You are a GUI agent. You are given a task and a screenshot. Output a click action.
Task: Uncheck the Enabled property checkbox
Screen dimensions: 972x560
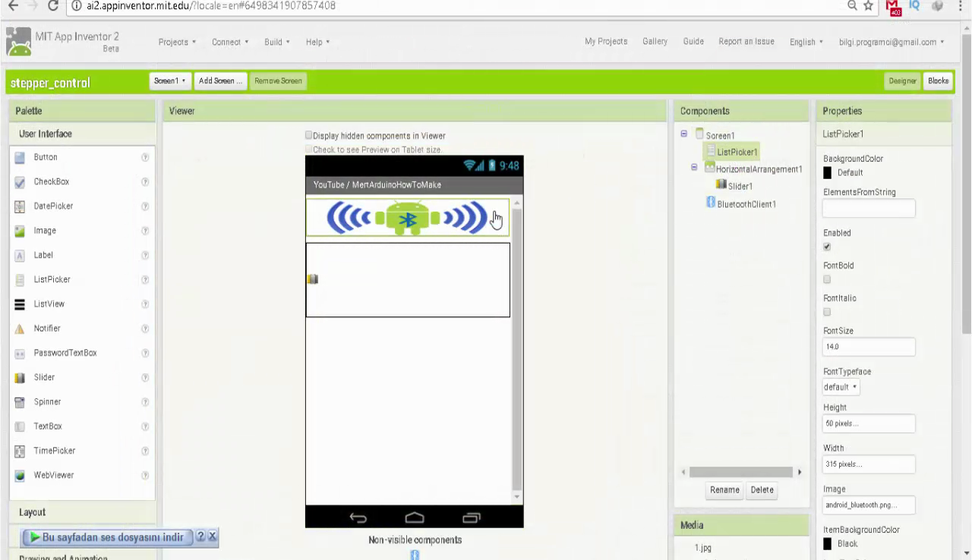tap(827, 247)
